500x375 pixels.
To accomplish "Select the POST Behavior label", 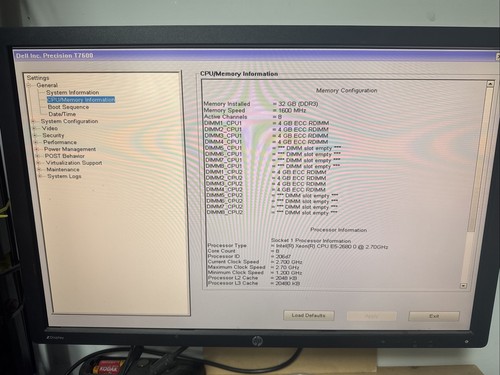I will (x=65, y=156).
